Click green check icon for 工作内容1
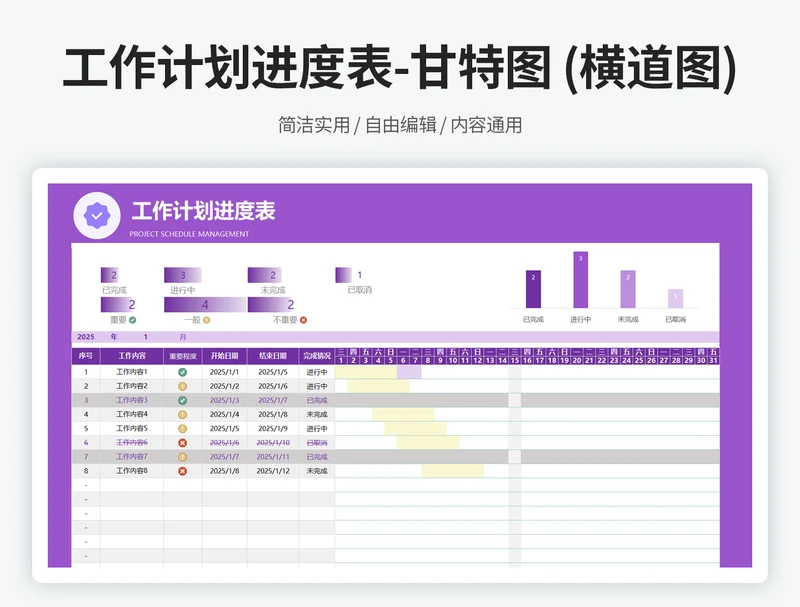Image resolution: width=800 pixels, height=607 pixels. pyautogui.click(x=182, y=372)
